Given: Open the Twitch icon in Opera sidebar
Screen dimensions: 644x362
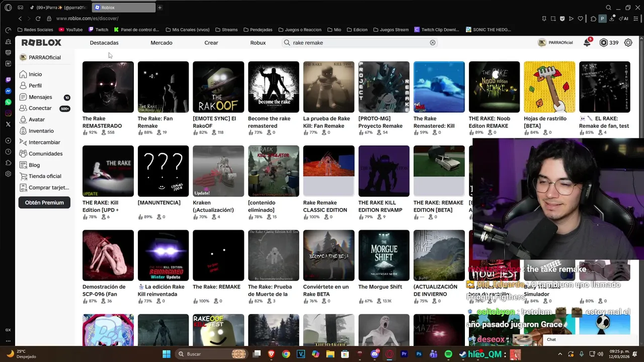Looking at the screenshot, I should click(x=8, y=80).
